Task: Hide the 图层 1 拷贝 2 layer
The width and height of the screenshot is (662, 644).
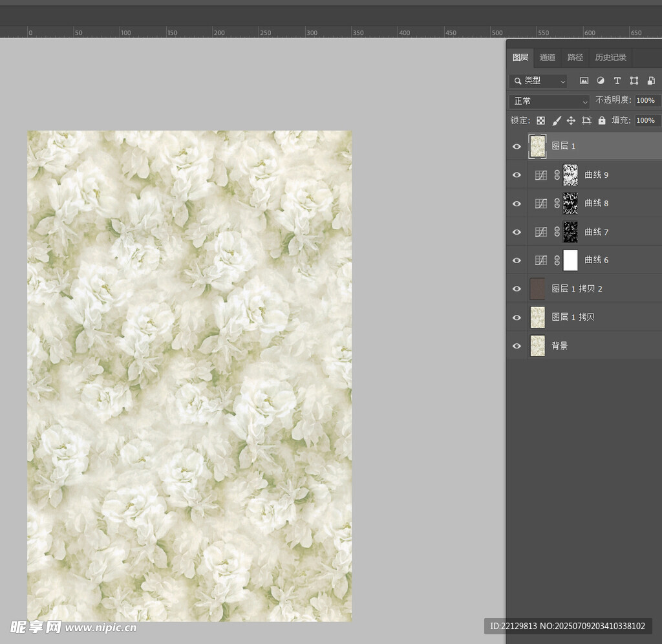Action: coord(517,289)
